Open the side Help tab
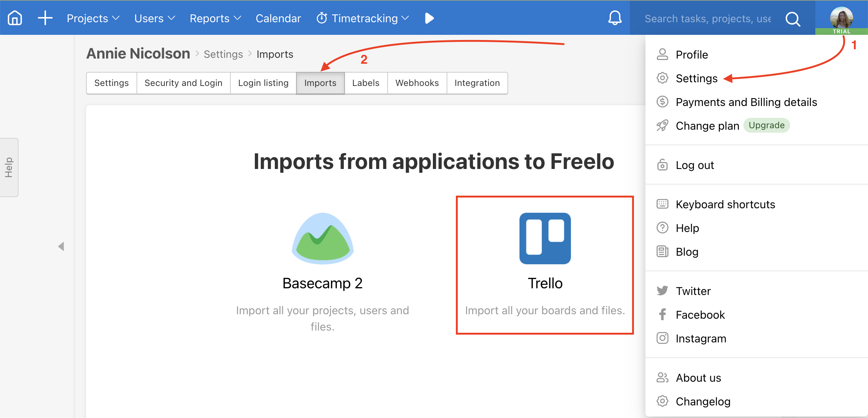The height and width of the screenshot is (418, 868). click(9, 167)
